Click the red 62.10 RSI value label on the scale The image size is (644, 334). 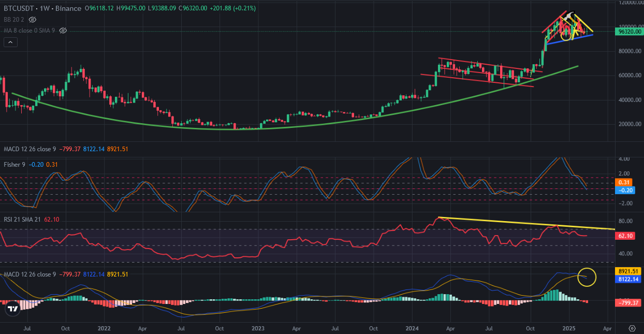tap(626, 236)
